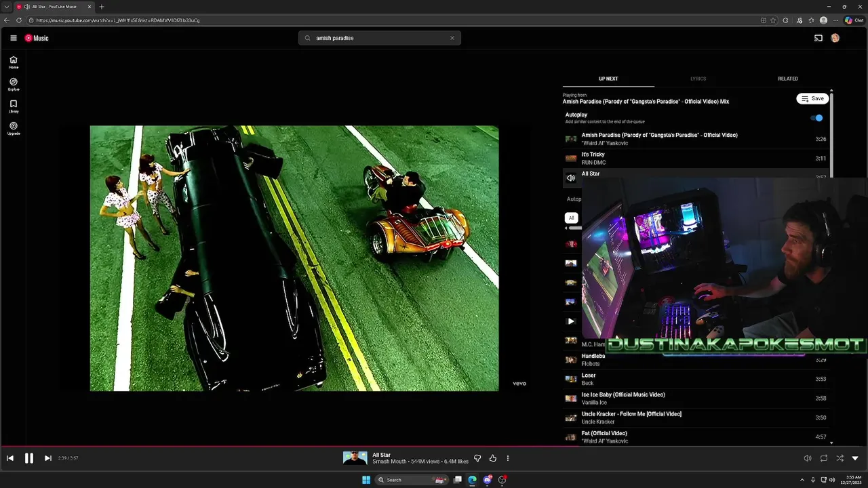Focus the amish paradise search field

380,38
